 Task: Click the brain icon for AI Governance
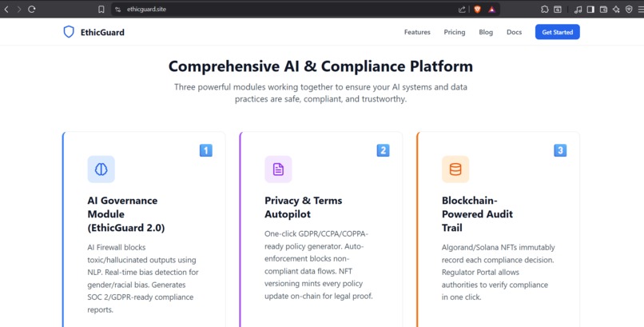[x=101, y=169]
